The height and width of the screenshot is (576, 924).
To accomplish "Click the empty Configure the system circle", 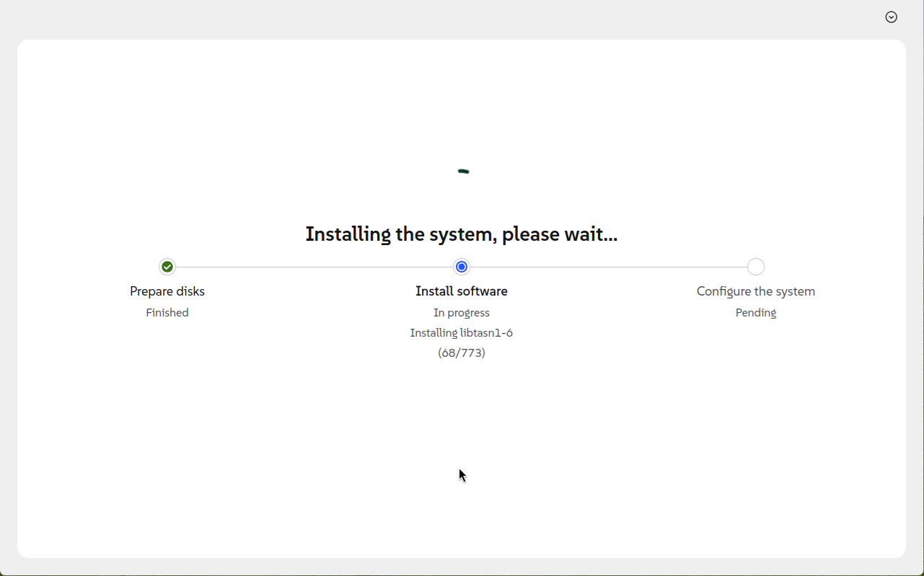I will pyautogui.click(x=755, y=267).
